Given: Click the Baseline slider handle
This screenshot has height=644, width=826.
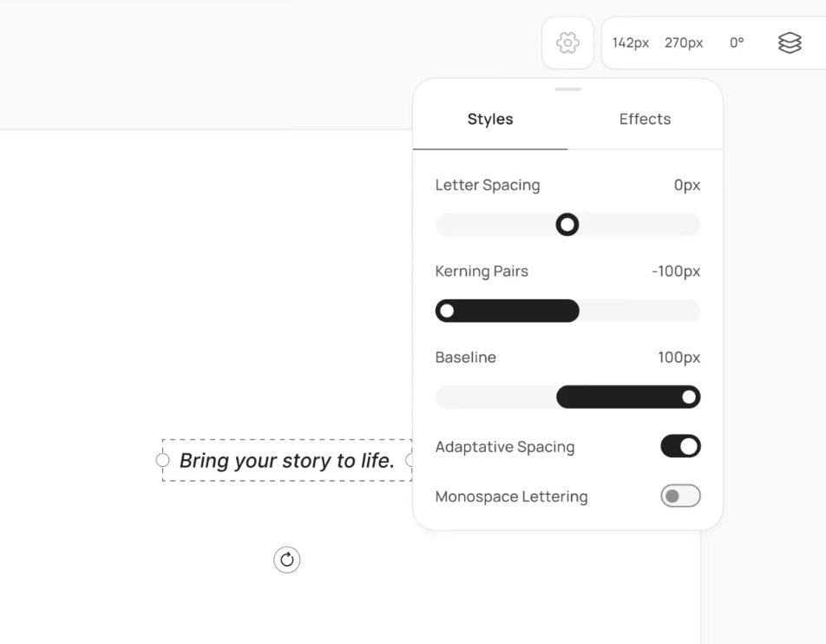Looking at the screenshot, I should [x=689, y=397].
